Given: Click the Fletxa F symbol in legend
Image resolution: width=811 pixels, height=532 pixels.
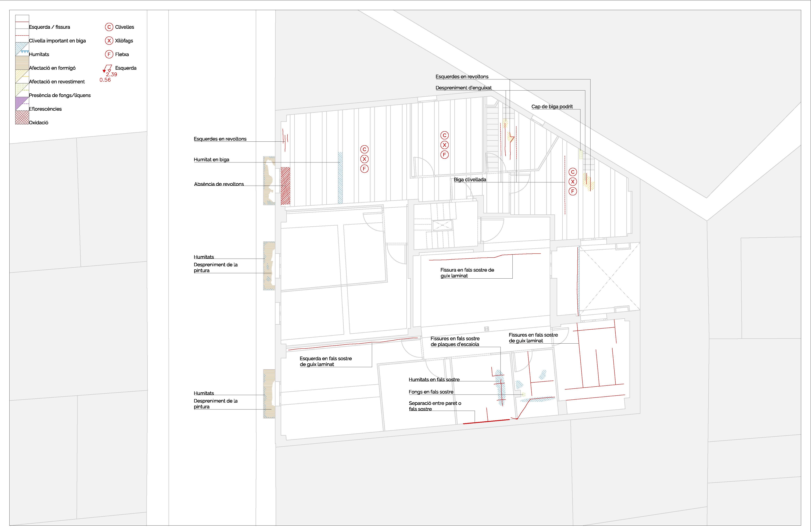Looking at the screenshot, I should point(109,54).
